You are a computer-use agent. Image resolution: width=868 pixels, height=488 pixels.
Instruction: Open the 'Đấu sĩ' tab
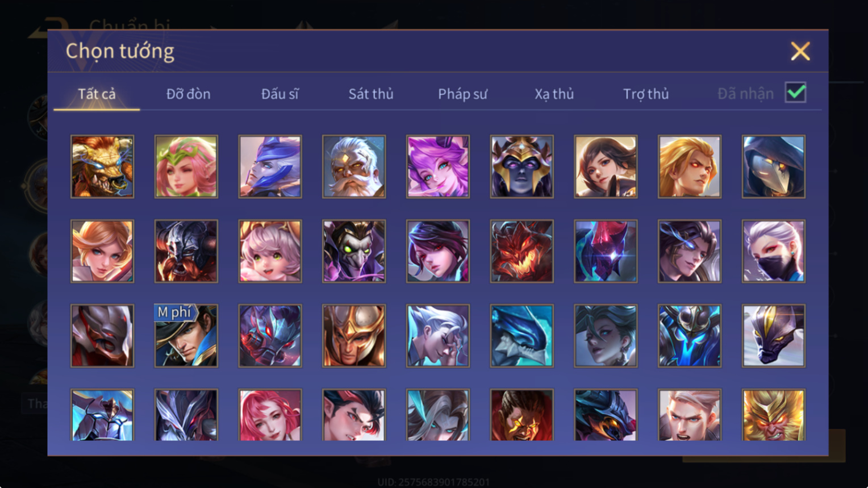tap(279, 94)
